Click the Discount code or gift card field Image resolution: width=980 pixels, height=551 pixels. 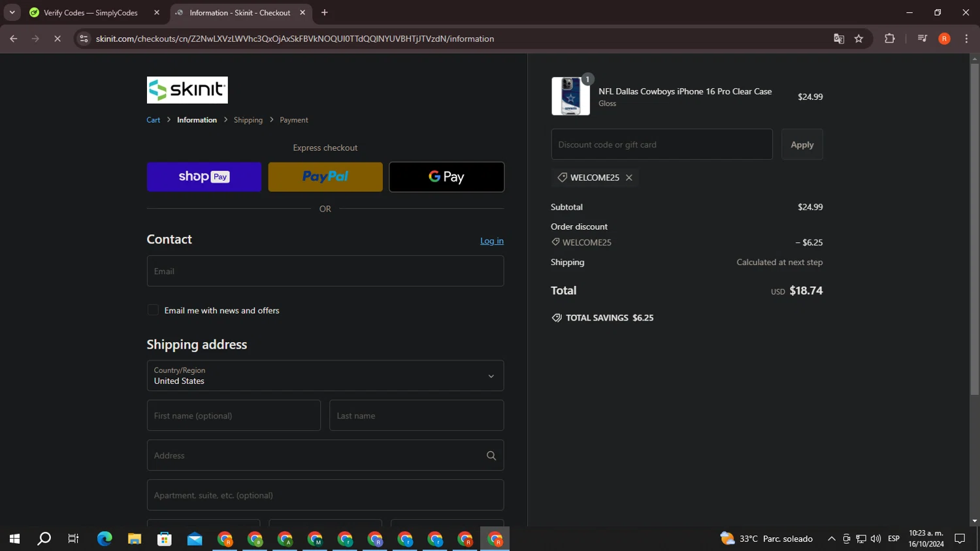pos(662,144)
